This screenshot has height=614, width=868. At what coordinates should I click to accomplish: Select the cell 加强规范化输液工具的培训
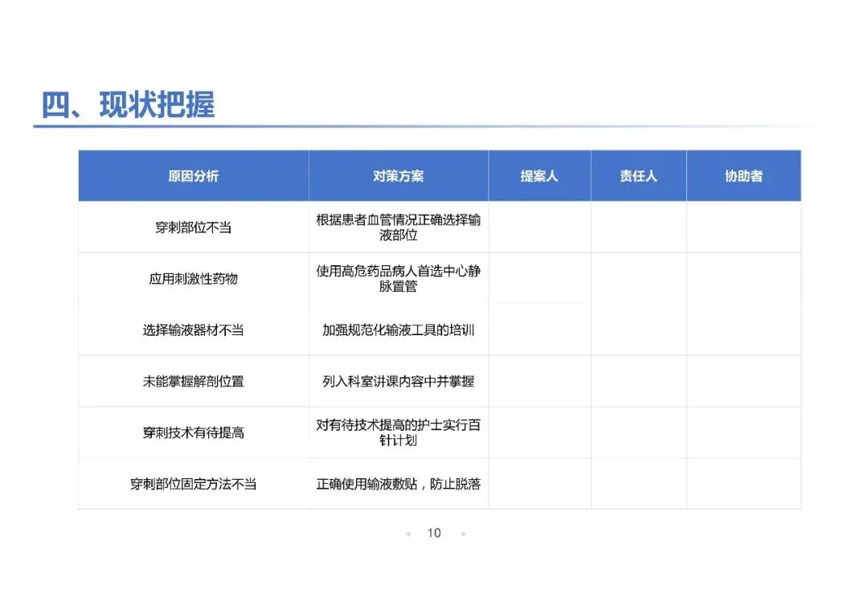pos(399,330)
